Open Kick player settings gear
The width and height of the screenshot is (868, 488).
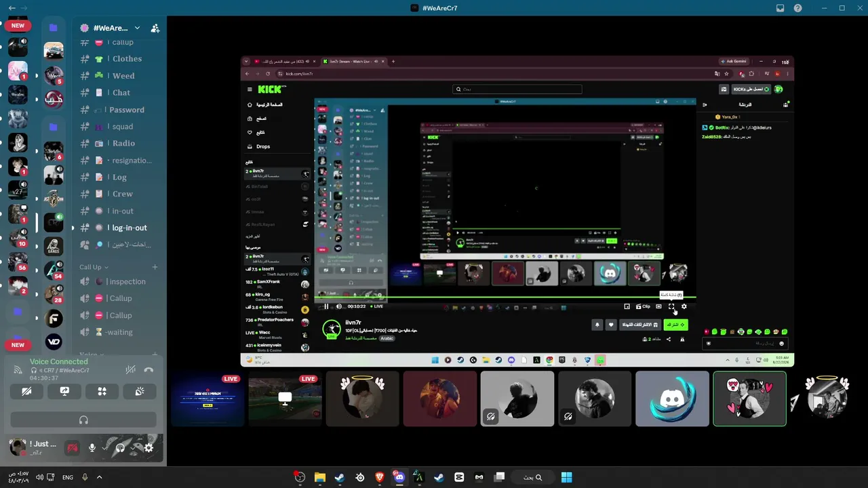pyautogui.click(x=684, y=306)
